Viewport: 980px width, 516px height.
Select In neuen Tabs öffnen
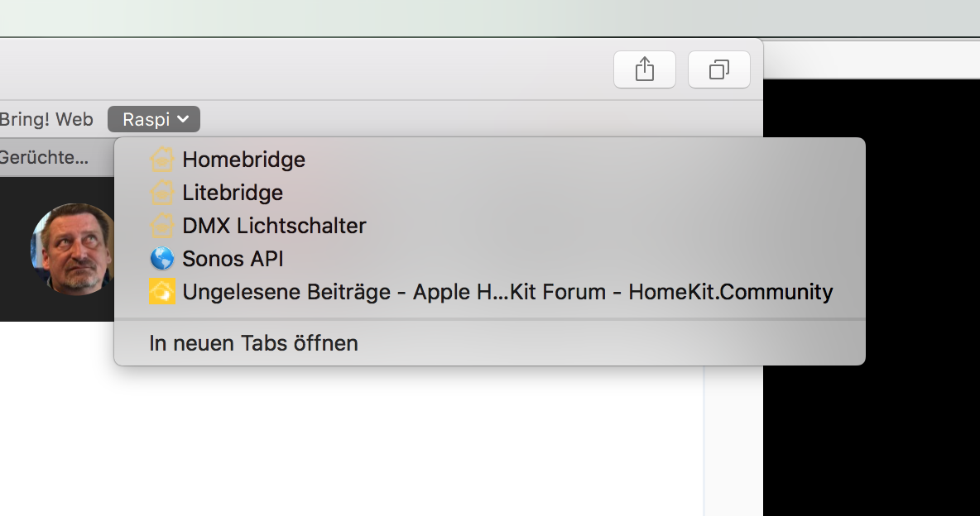[253, 343]
